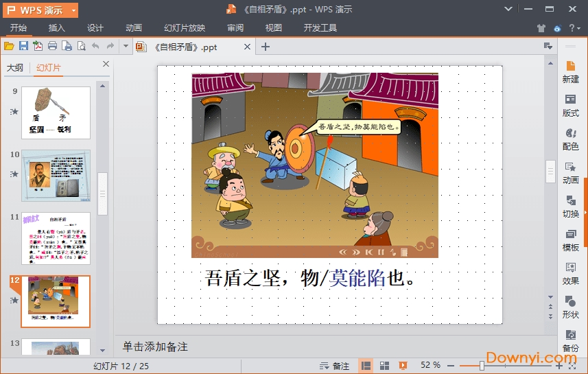Image resolution: width=588 pixels, height=374 pixels.
Task: Open the 开发工具 ribbon tab
Action: pos(320,27)
